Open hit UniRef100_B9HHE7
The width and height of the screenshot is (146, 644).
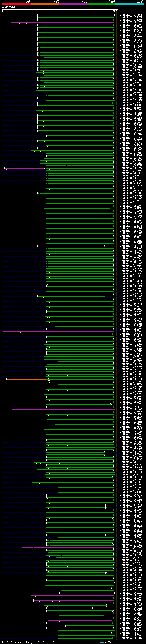click(131, 93)
